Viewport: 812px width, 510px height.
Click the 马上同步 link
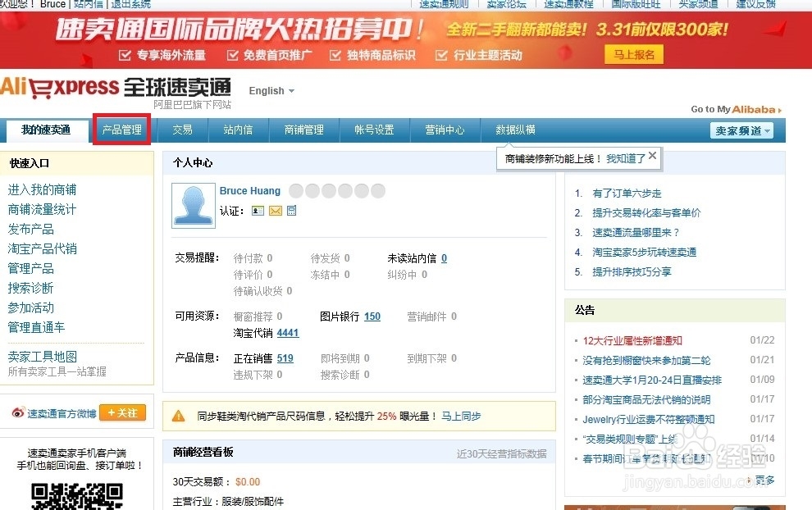461,416
